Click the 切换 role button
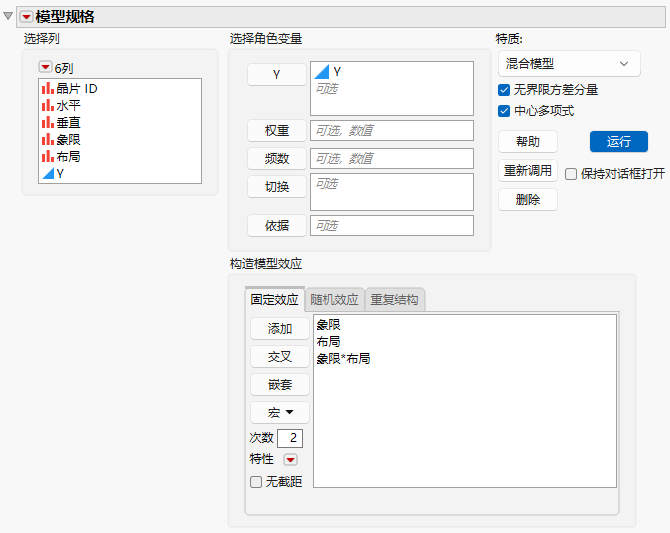The width and height of the screenshot is (670, 533). tap(277, 187)
